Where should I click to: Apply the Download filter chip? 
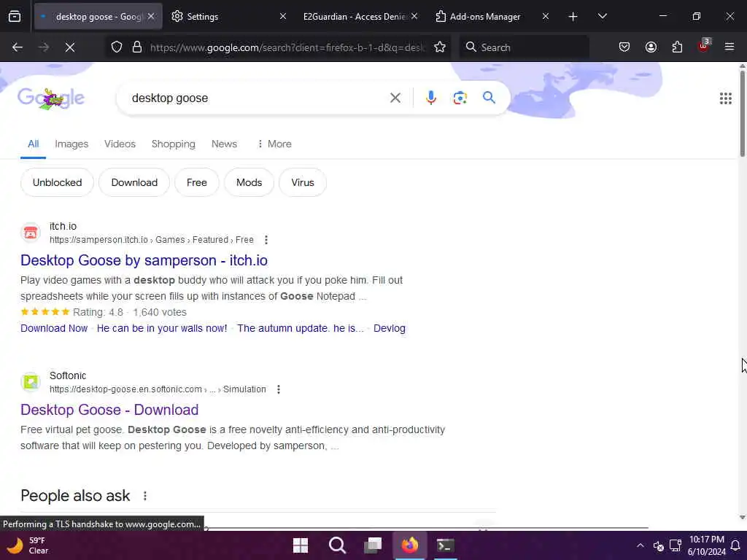[134, 182]
